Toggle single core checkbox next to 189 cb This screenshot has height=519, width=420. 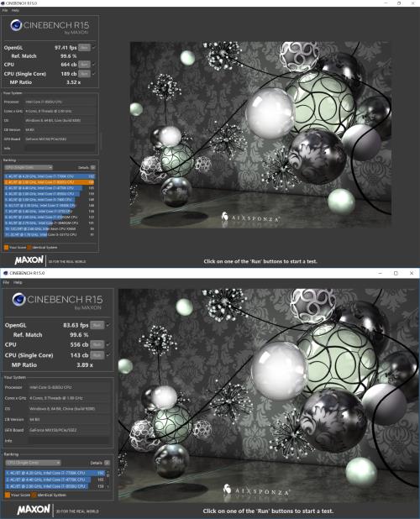94,73
